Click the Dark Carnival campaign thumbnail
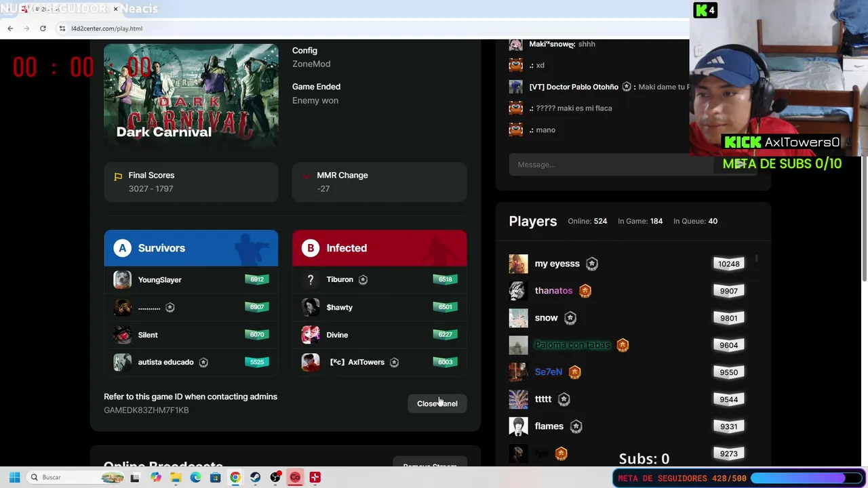Image resolution: width=868 pixels, height=488 pixels. click(191, 95)
